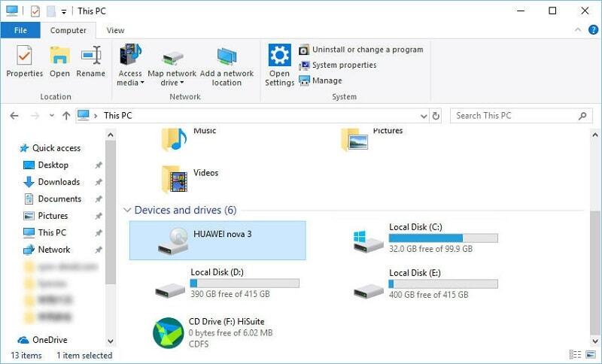This screenshot has width=602, height=364.
Task: Click Local Disk (C:) storage usage bar
Action: pos(442,238)
